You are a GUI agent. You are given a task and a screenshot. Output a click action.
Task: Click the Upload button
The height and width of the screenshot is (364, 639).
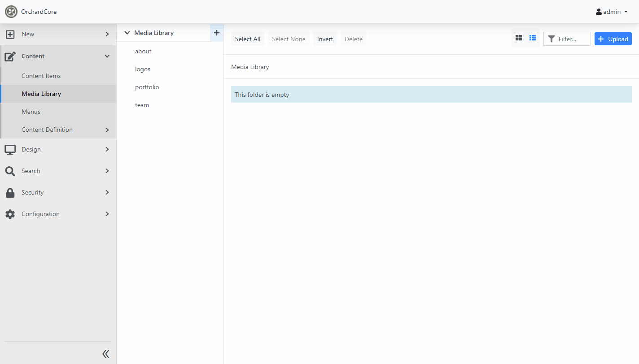point(613,39)
